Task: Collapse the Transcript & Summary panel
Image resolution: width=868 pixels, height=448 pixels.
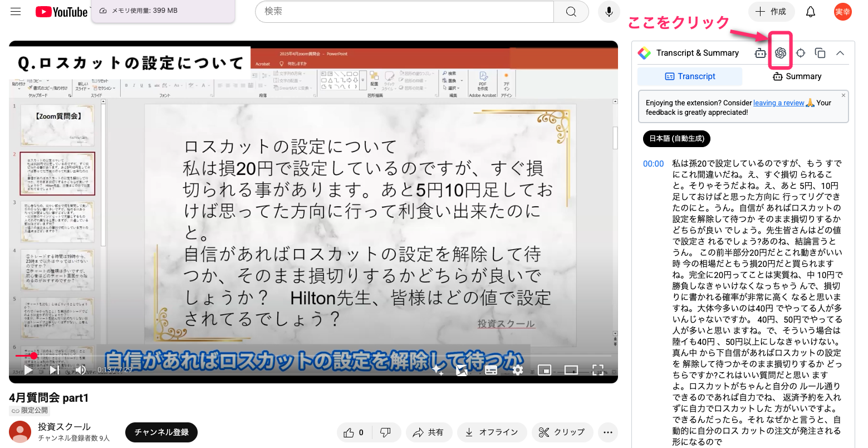Action: [x=840, y=53]
